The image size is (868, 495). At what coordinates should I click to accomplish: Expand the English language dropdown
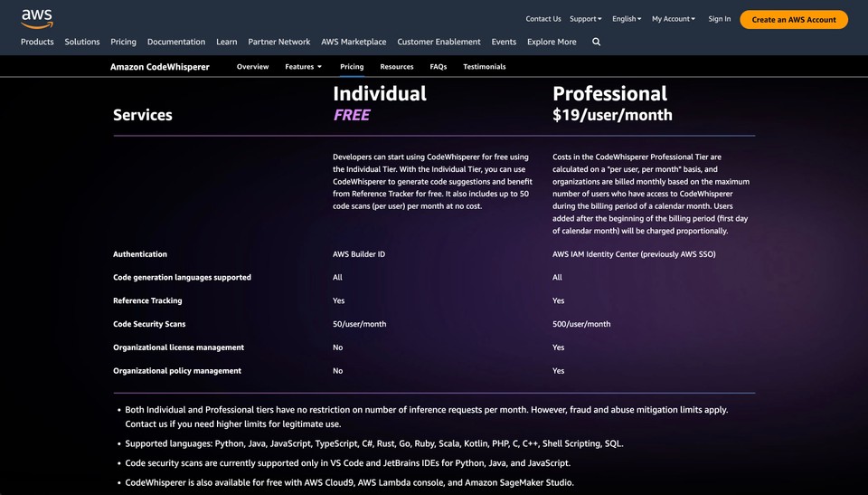coord(627,19)
